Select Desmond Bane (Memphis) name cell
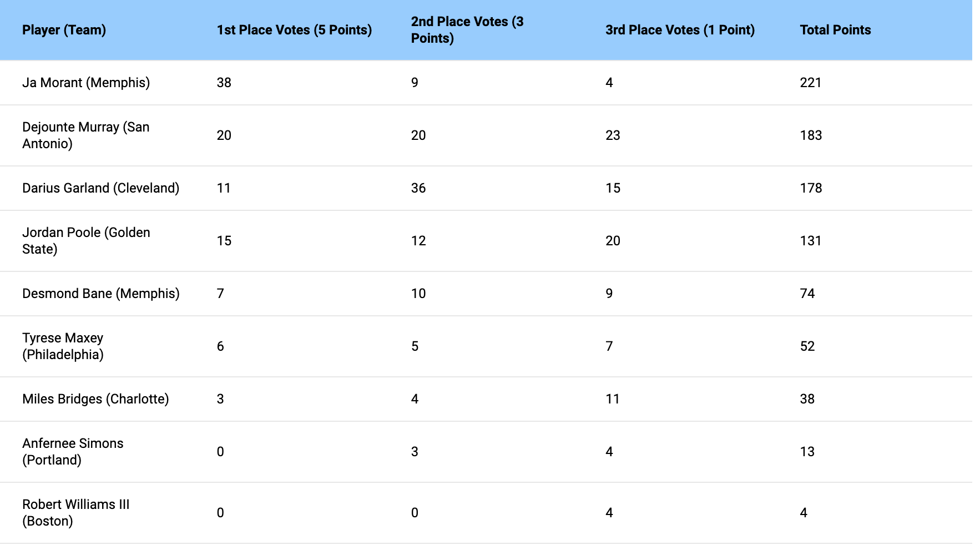The height and width of the screenshot is (545, 980). click(100, 294)
